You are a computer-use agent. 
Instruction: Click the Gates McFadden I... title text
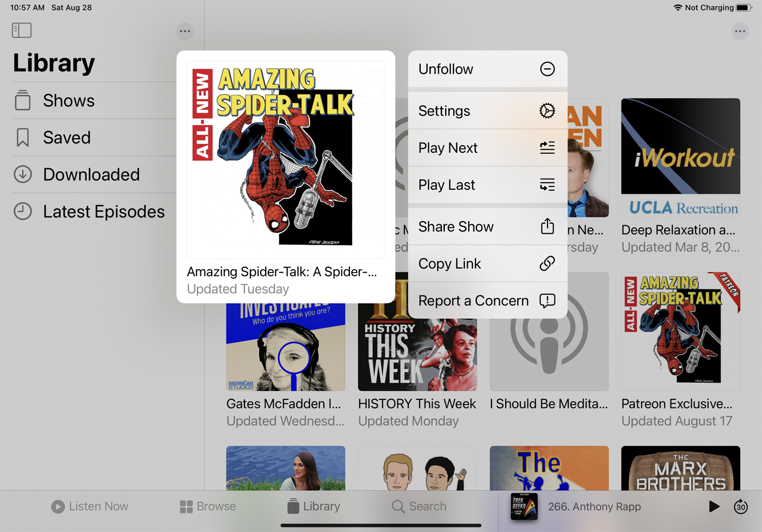(x=284, y=404)
